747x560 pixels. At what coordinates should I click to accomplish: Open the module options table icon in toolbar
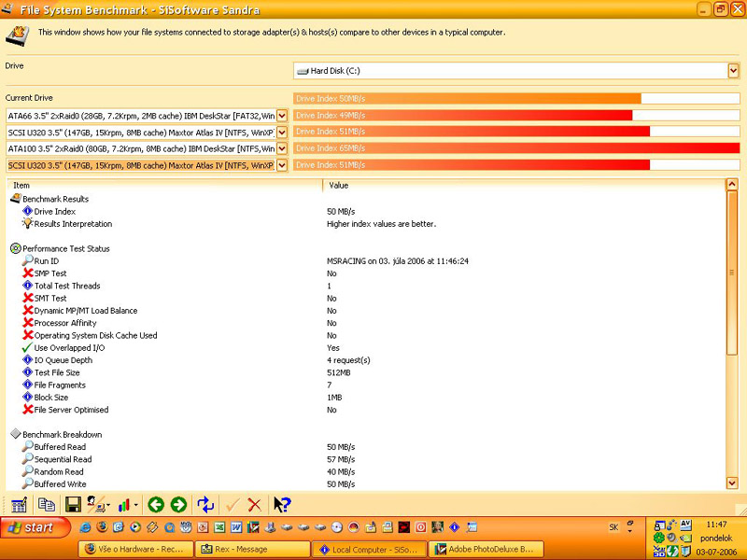(19, 505)
